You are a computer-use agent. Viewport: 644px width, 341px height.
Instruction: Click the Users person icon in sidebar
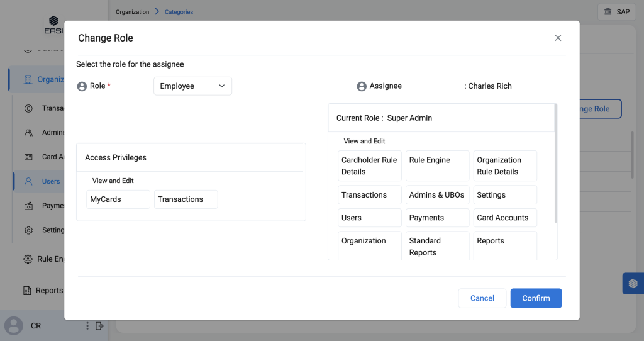pos(28,181)
